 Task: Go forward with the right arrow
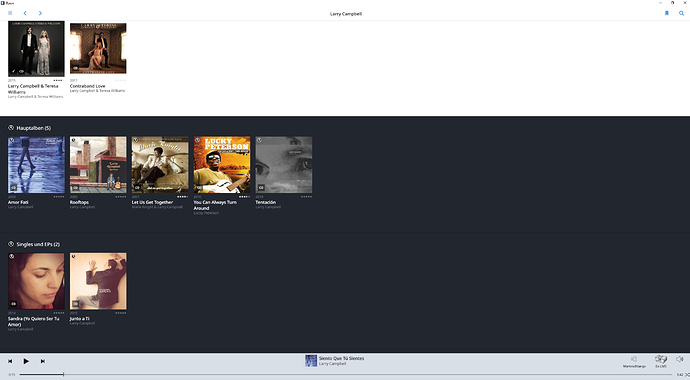click(40, 13)
